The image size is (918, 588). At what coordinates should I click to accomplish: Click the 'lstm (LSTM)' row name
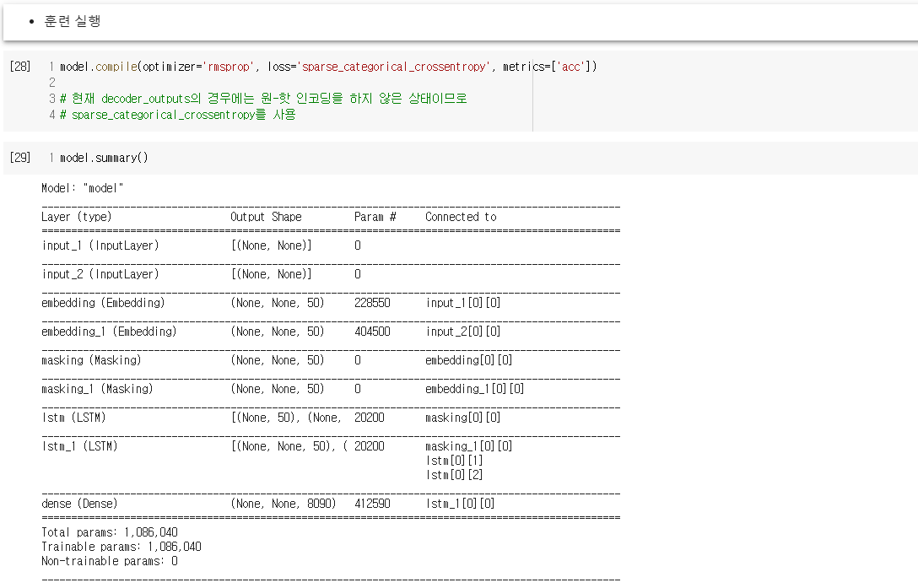[73, 418]
